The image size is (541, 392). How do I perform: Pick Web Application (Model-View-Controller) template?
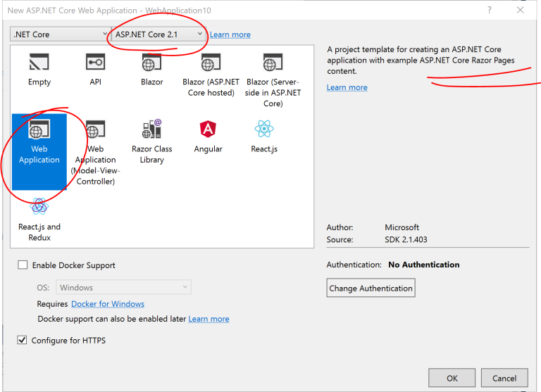(x=96, y=153)
